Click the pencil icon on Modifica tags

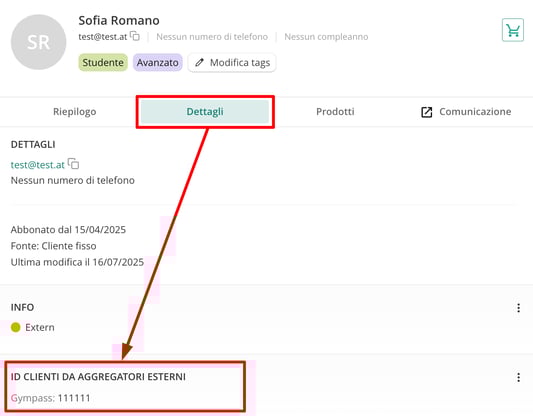200,62
